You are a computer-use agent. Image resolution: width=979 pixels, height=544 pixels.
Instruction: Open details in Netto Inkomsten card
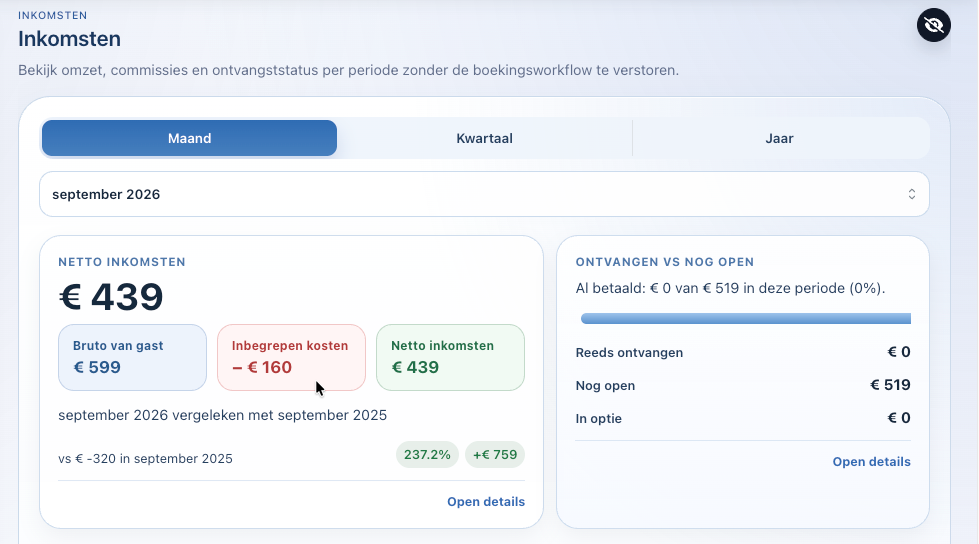coord(486,502)
